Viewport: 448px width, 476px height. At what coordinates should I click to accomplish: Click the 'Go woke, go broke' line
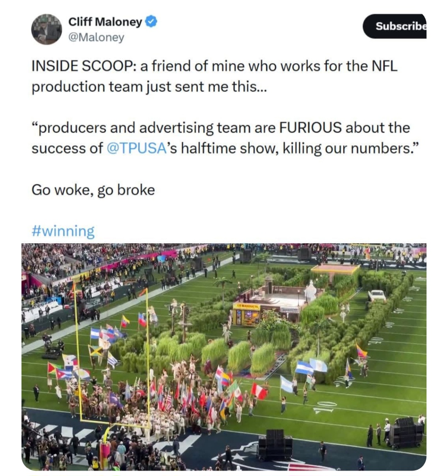click(93, 190)
